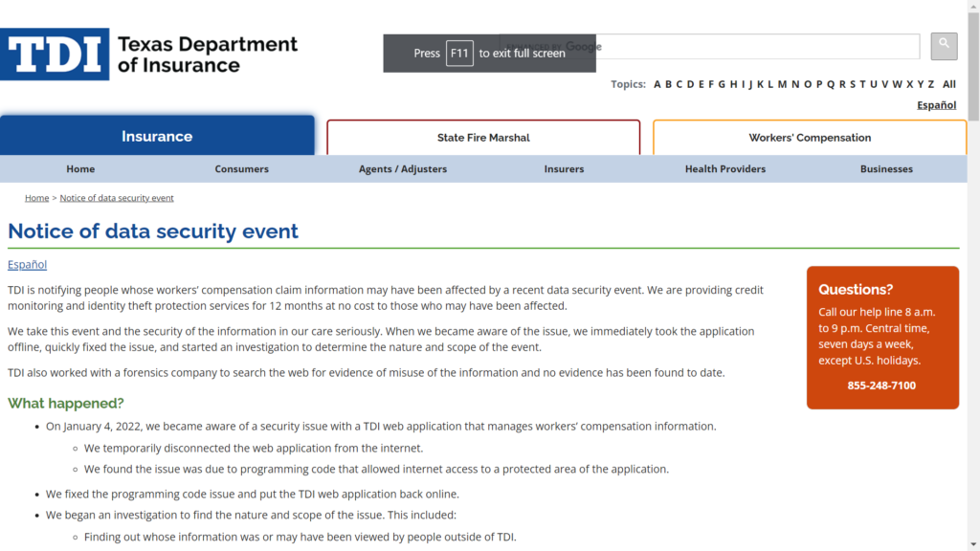Open topics letter T

862,84
